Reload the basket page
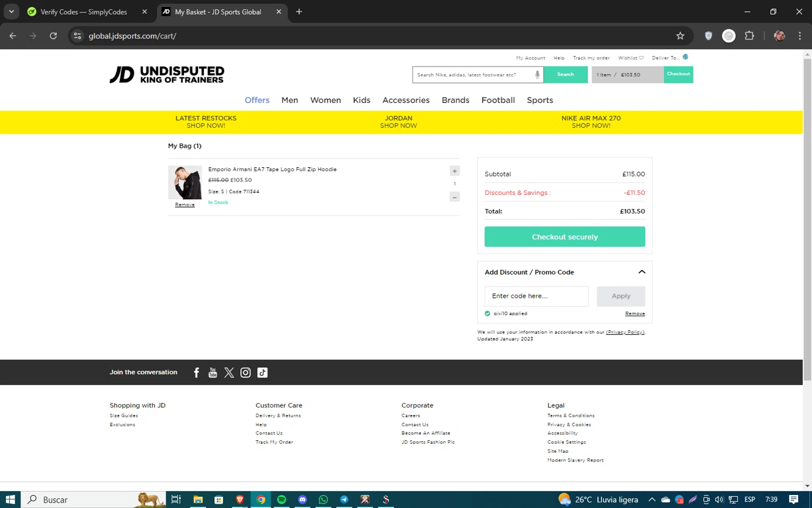812x508 pixels. (53, 36)
